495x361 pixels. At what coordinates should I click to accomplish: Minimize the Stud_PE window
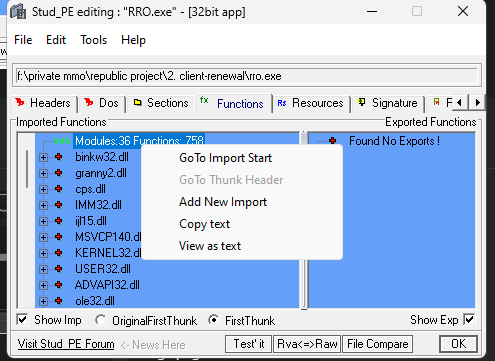click(x=372, y=12)
